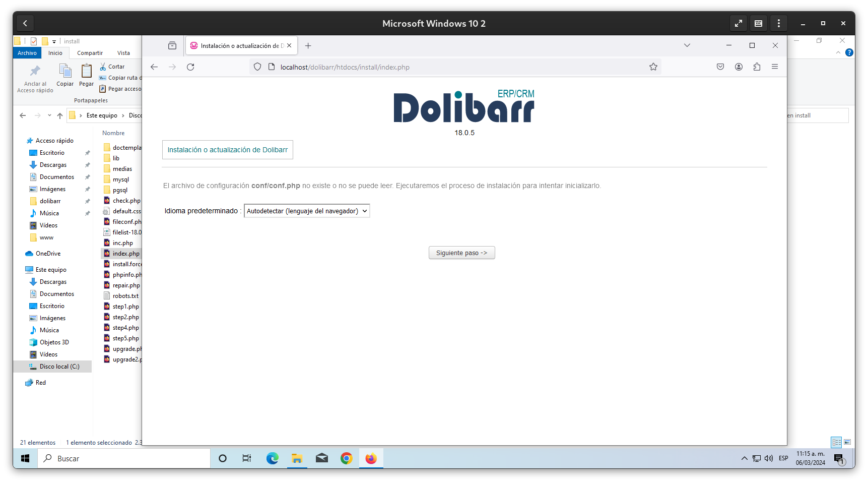This screenshot has width=868, height=483.
Task: Open Microsoft Edge from the taskbar
Action: pos(272,458)
